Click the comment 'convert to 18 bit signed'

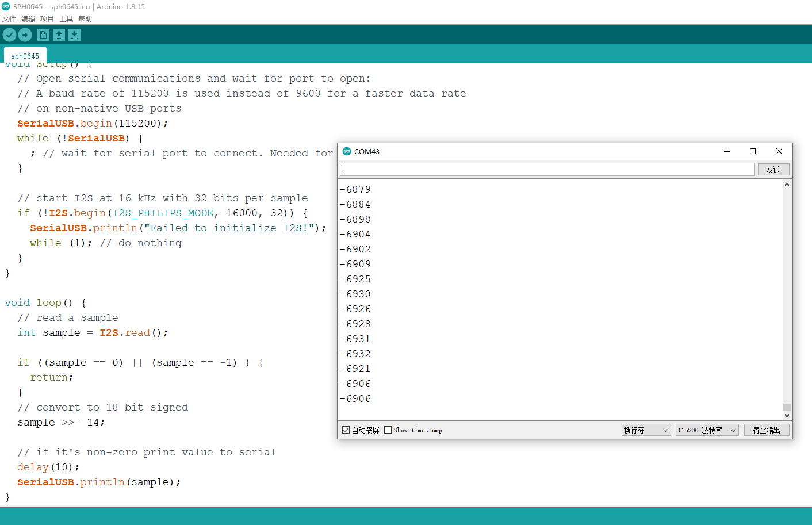[103, 407]
